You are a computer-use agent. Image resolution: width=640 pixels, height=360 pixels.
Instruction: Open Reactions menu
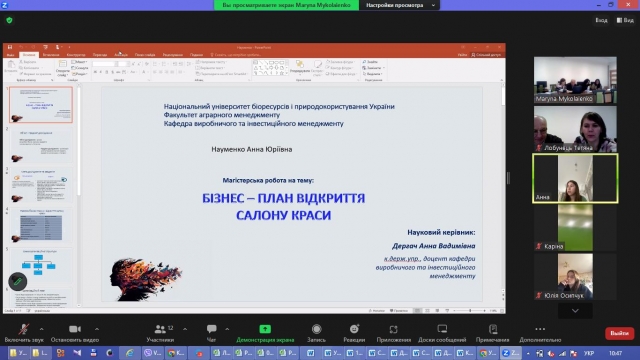[354, 333]
